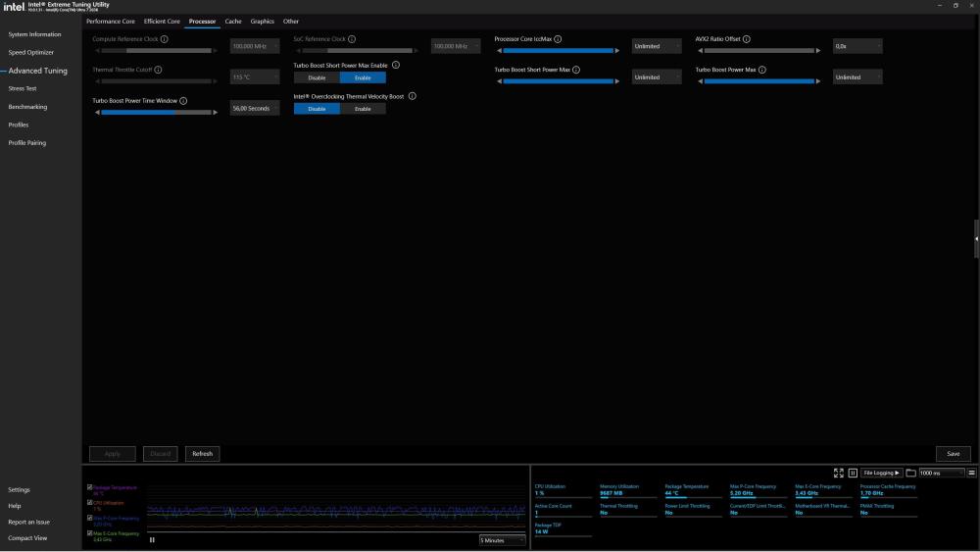This screenshot has height=552, width=980.
Task: Click the expand monitor panel icon
Action: pyautogui.click(x=839, y=473)
